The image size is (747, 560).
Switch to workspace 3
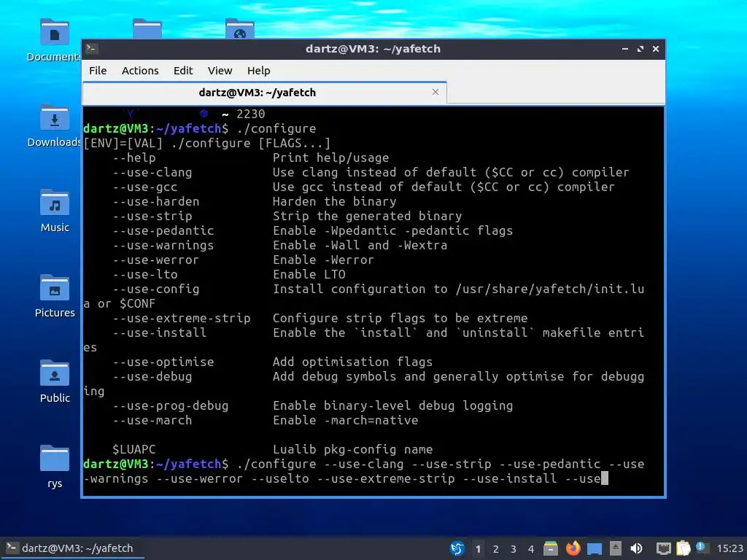514,548
